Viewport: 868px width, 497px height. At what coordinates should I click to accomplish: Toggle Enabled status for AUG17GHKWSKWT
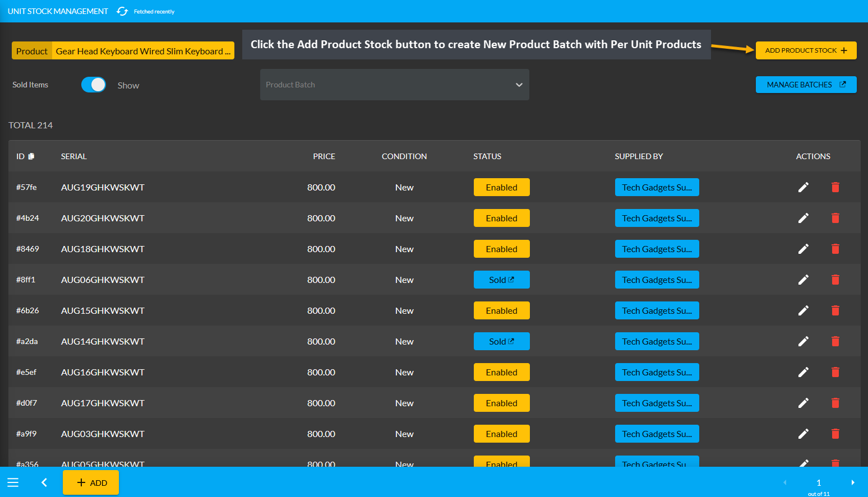click(x=502, y=403)
